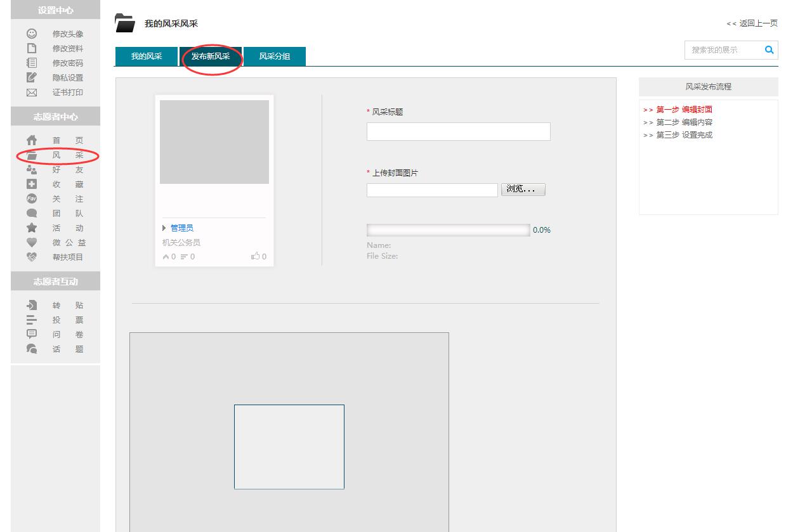Select the 发布新风采 tab
This screenshot has width=793, height=532.
(x=211, y=56)
